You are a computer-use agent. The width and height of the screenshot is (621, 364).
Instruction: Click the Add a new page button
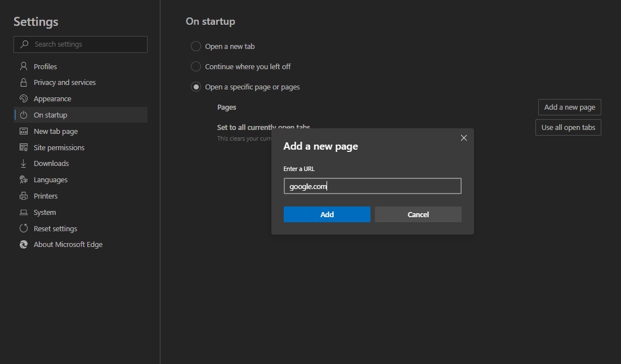coord(569,107)
